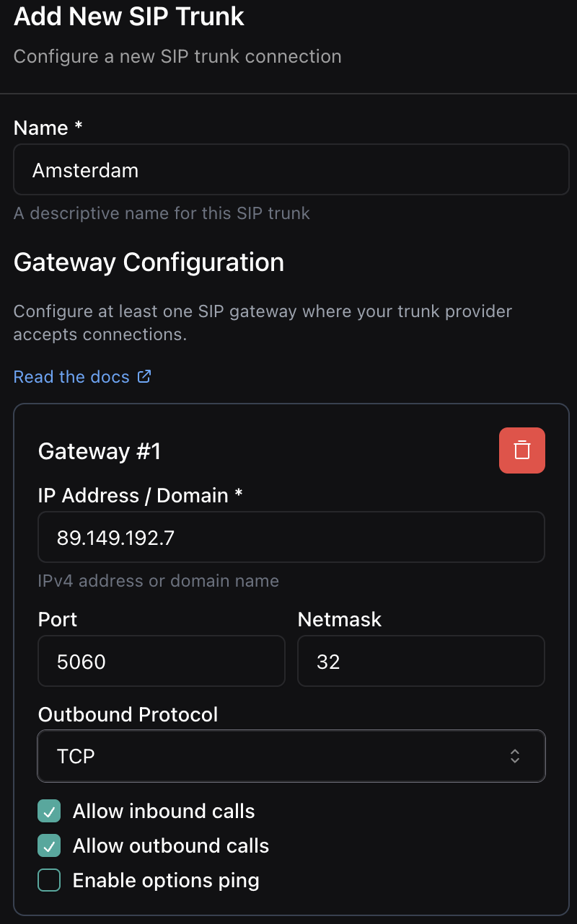This screenshot has width=577, height=924.
Task: Click the "Port" field label
Action: click(x=58, y=619)
